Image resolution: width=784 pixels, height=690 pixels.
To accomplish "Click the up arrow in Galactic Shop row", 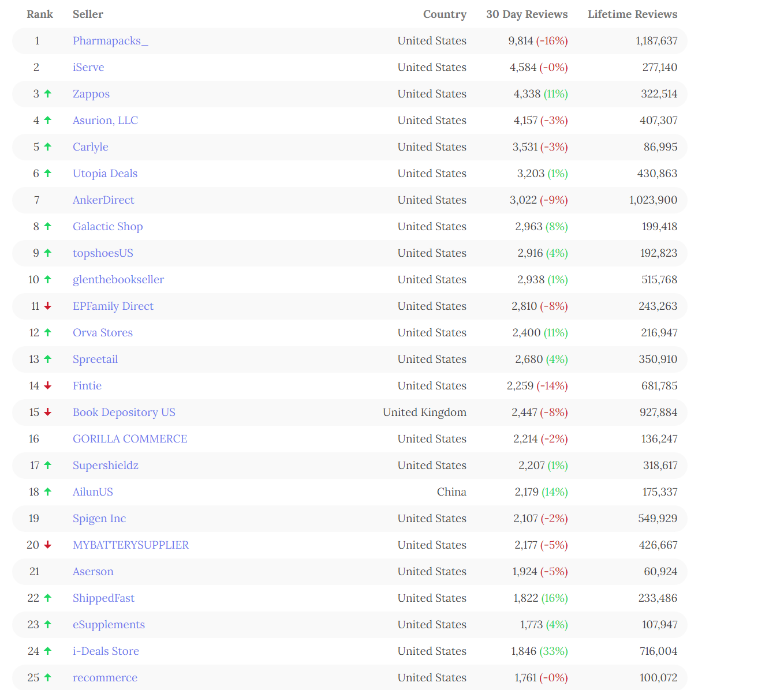I will click(48, 226).
